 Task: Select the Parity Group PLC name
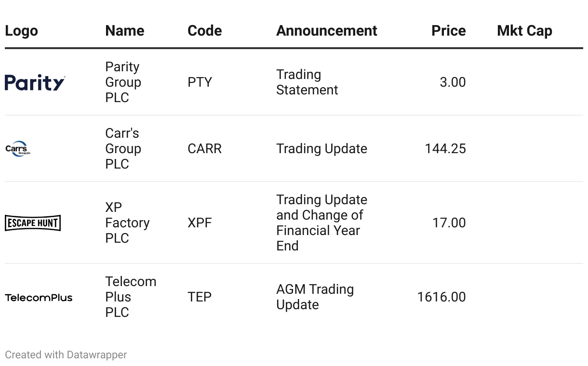pos(123,82)
